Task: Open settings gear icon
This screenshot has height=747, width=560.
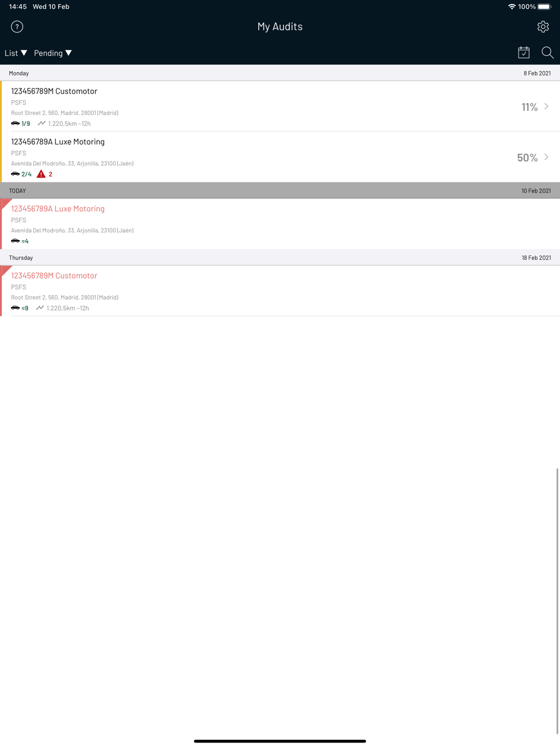Action: pos(543,26)
